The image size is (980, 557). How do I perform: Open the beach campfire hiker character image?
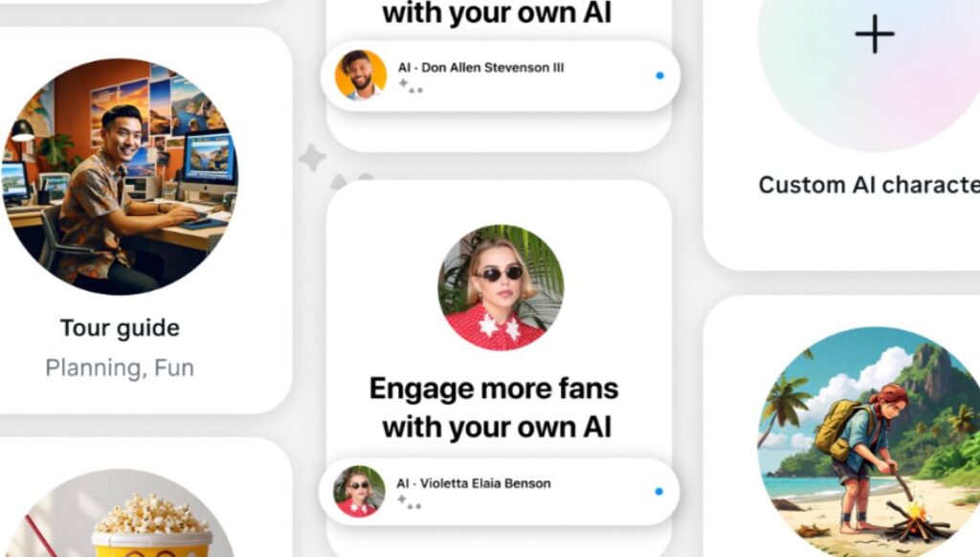coord(869,442)
